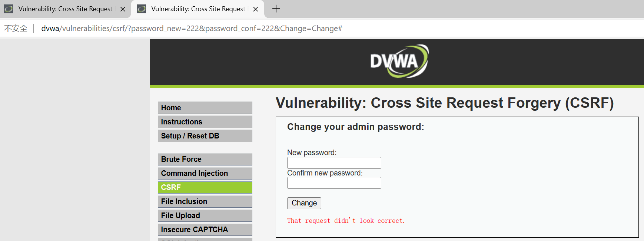
Task: Select the highlighted CSRF menu item
Action: point(205,187)
